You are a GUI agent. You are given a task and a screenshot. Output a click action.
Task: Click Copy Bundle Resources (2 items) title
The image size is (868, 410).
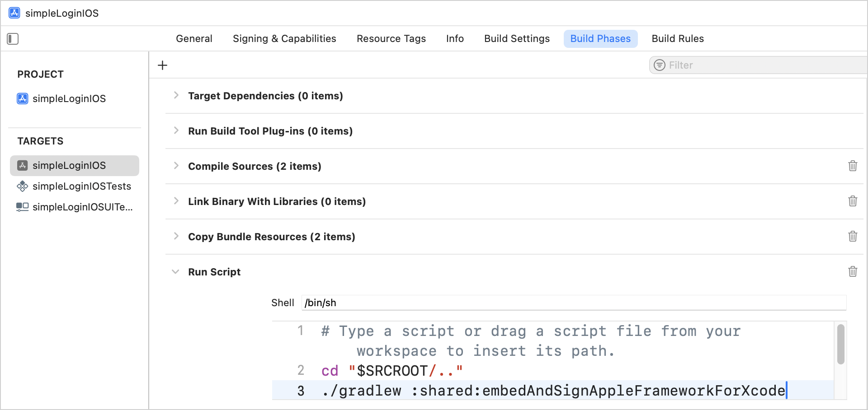pos(272,237)
